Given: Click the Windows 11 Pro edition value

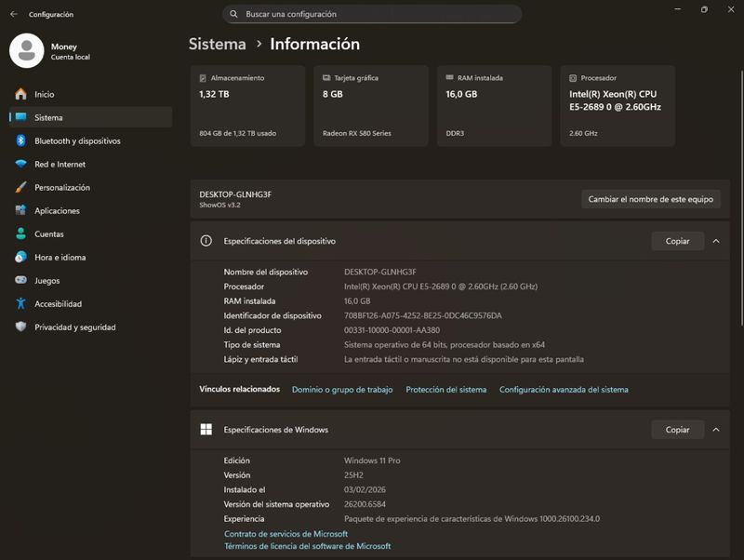Looking at the screenshot, I should [x=372, y=460].
